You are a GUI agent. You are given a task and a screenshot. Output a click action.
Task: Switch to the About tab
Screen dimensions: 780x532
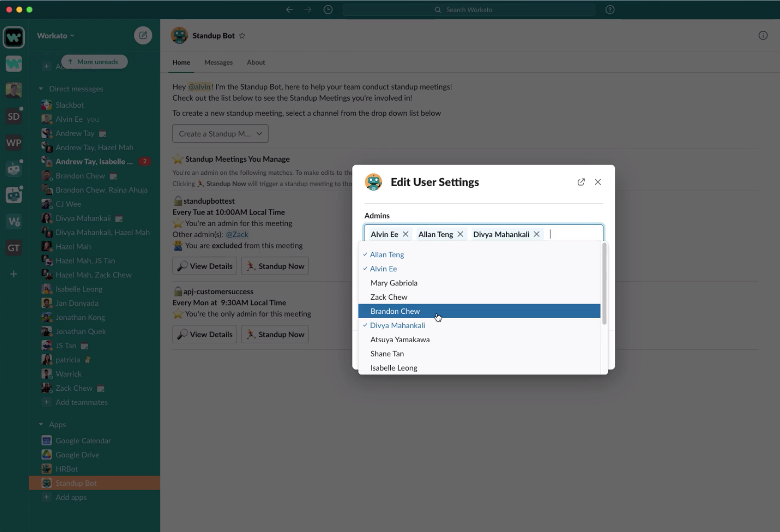(256, 62)
